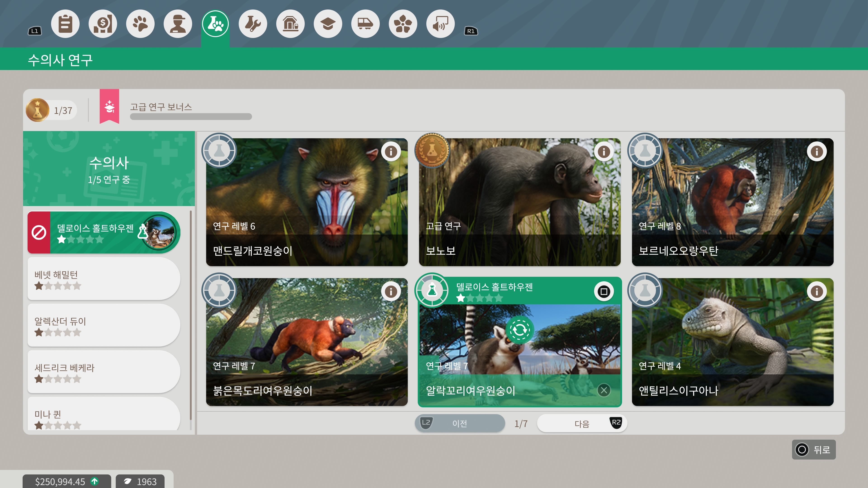Click the L1 shoulder button indicator
Screen dimensions: 868x488
coord(35,31)
